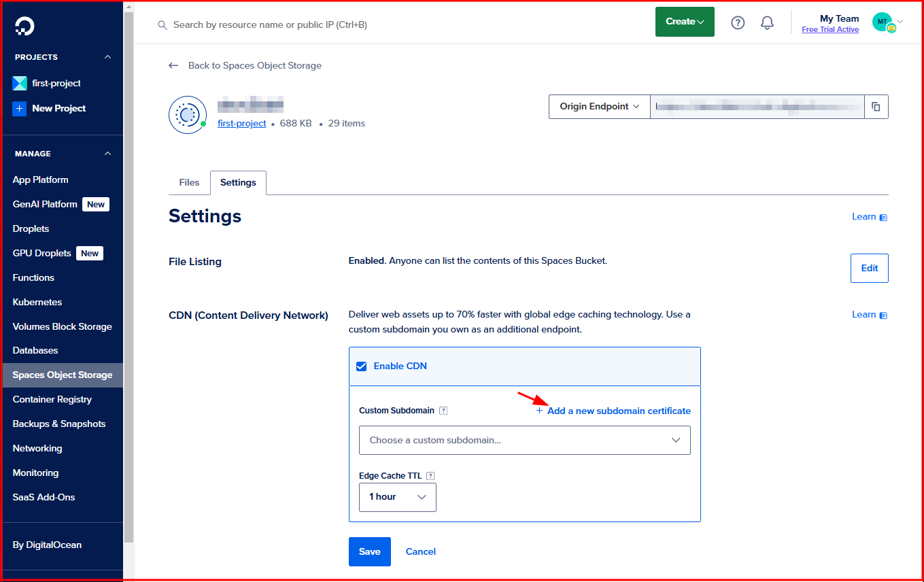Image resolution: width=924 pixels, height=582 pixels.
Task: Copy the origin endpoint URL
Action: (876, 107)
